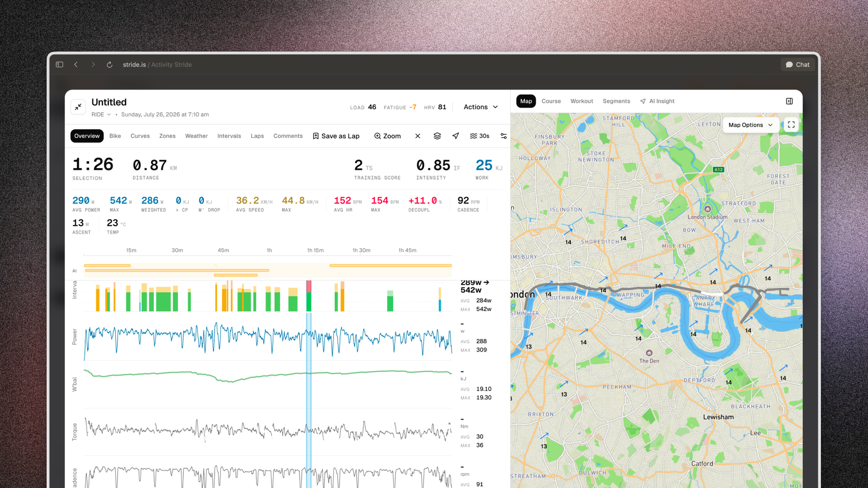Clear the selection with the X icon
The image size is (868, 488).
coord(418,136)
